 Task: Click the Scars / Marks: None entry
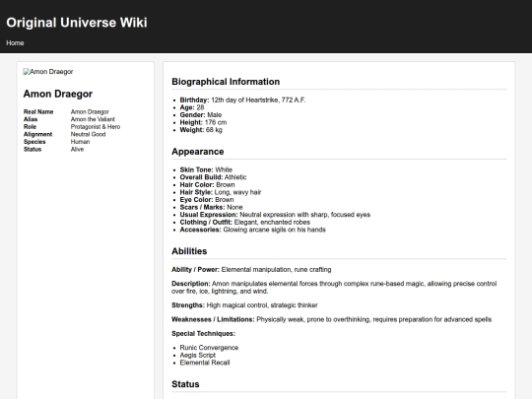tap(211, 207)
